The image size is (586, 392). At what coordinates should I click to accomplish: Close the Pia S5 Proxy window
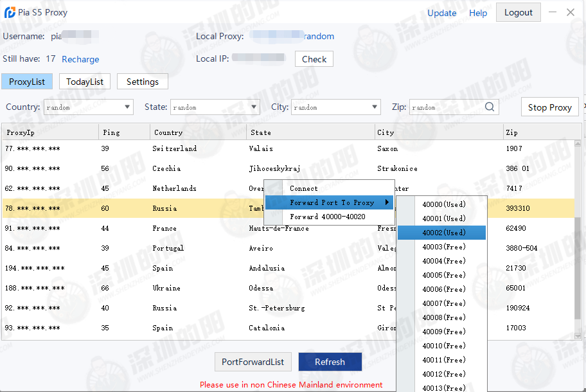click(571, 12)
